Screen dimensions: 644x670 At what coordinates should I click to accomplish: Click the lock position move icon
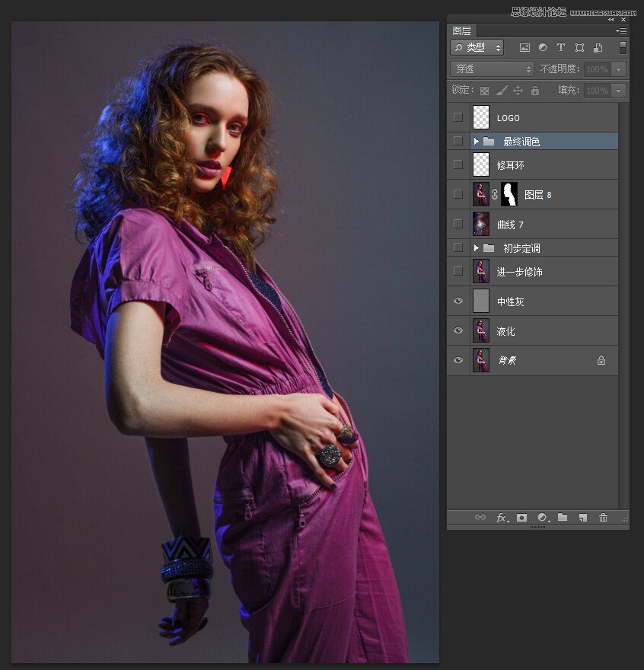518,91
